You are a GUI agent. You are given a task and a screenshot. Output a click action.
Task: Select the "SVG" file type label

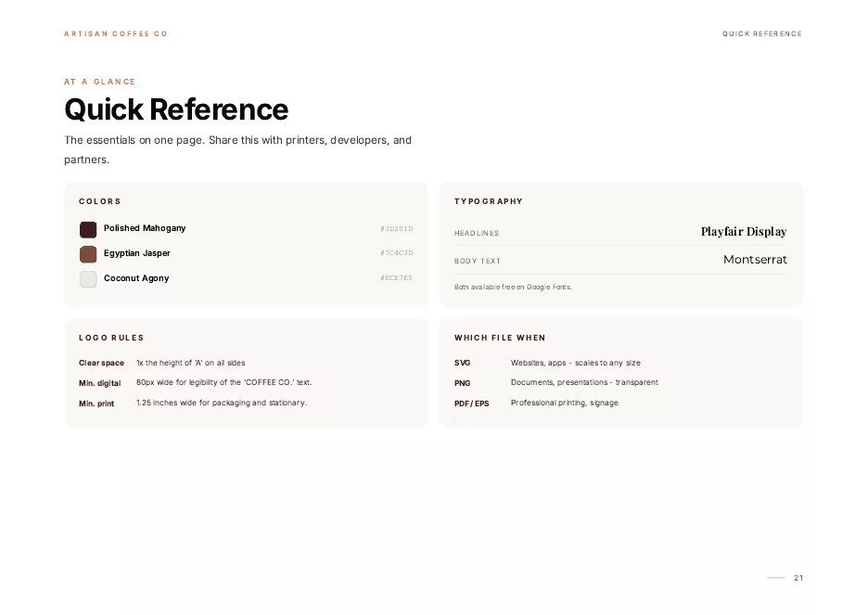462,363
